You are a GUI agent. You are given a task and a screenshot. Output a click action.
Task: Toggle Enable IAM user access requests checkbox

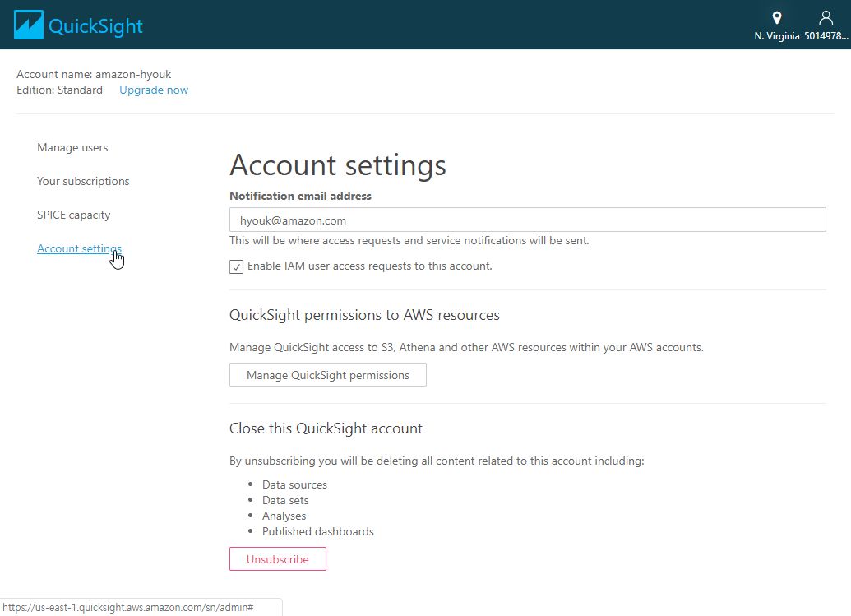pos(236,266)
